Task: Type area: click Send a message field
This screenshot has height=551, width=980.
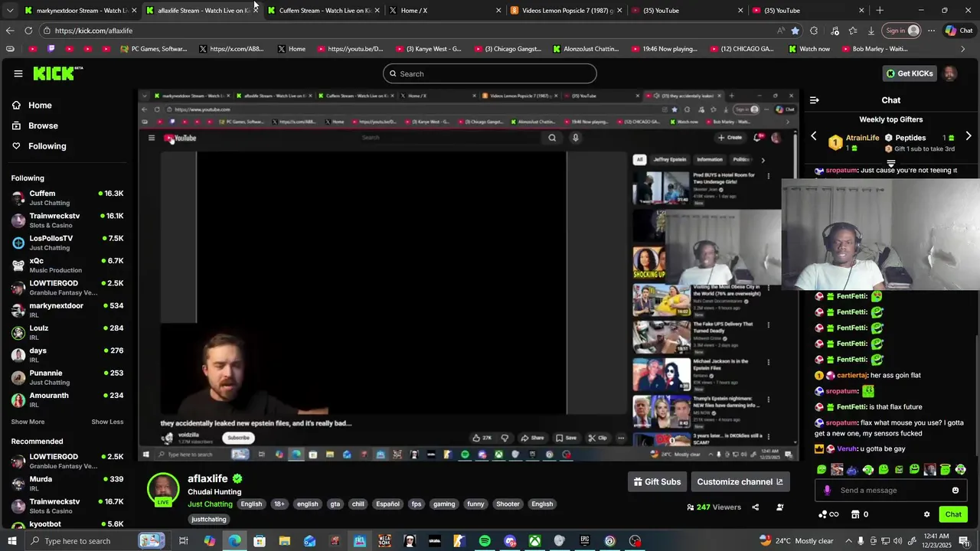Action: click(x=890, y=491)
